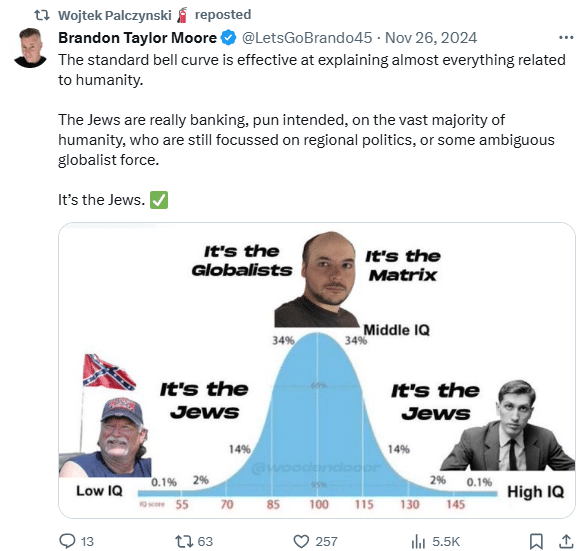Click the 13 replies count
The width and height of the screenshot is (586, 551).
pos(87,541)
